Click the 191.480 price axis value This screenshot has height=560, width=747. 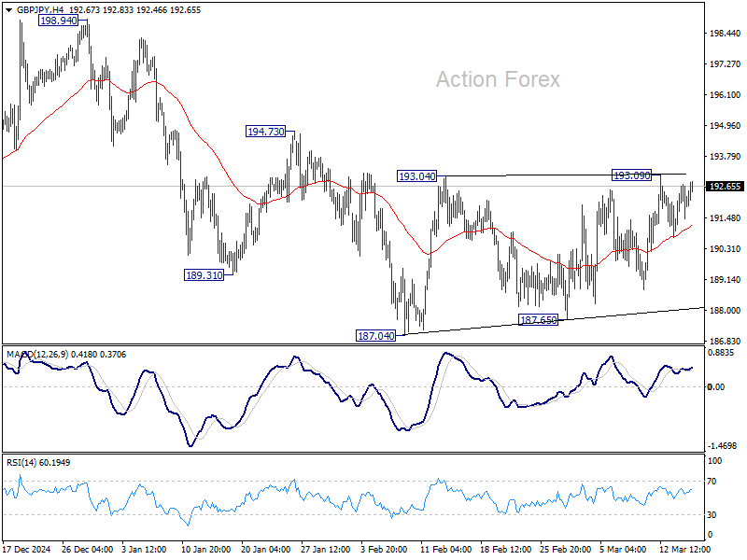coord(726,218)
